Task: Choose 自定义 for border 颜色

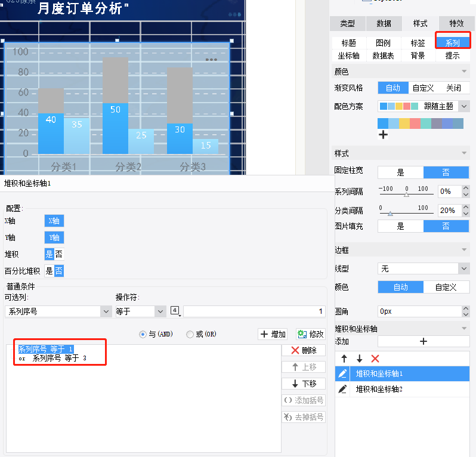Action: [446, 287]
